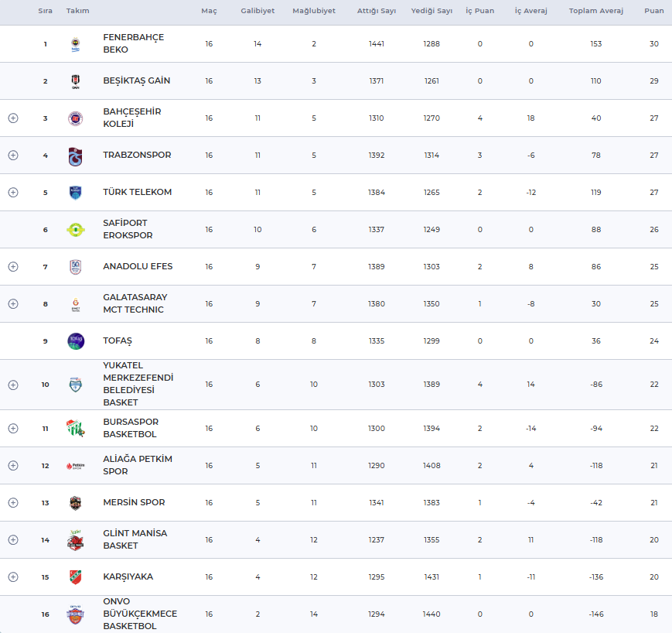Click the Fenerbahçe Beko team logo
The height and width of the screenshot is (633, 672).
(x=75, y=44)
